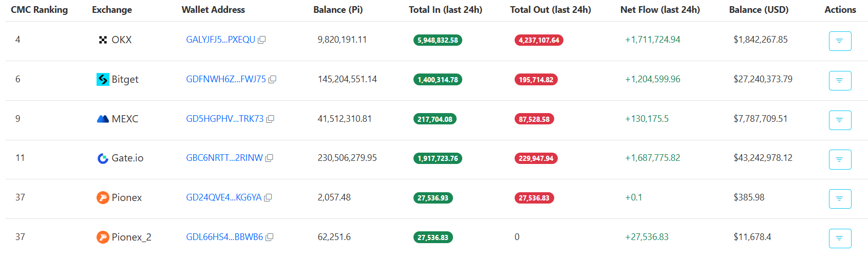Copy the Bitget wallet address icon

pyautogui.click(x=272, y=80)
